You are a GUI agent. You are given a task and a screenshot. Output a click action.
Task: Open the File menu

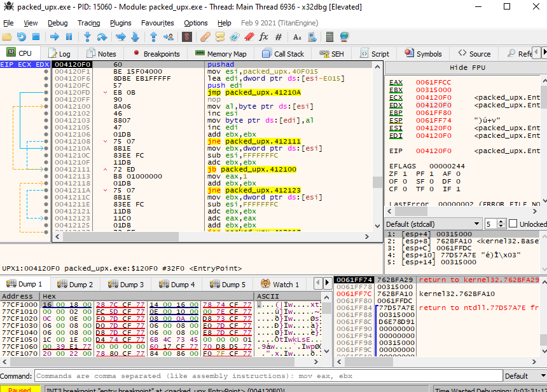click(x=8, y=23)
